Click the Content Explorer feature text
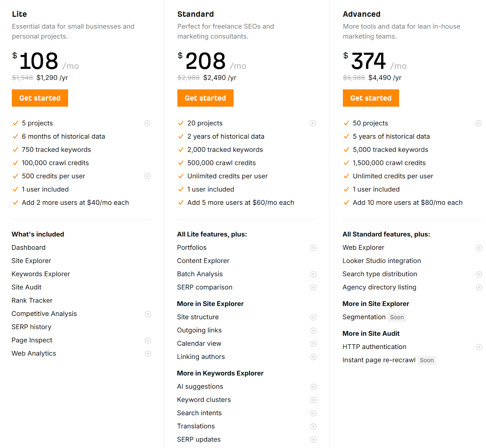 click(203, 261)
